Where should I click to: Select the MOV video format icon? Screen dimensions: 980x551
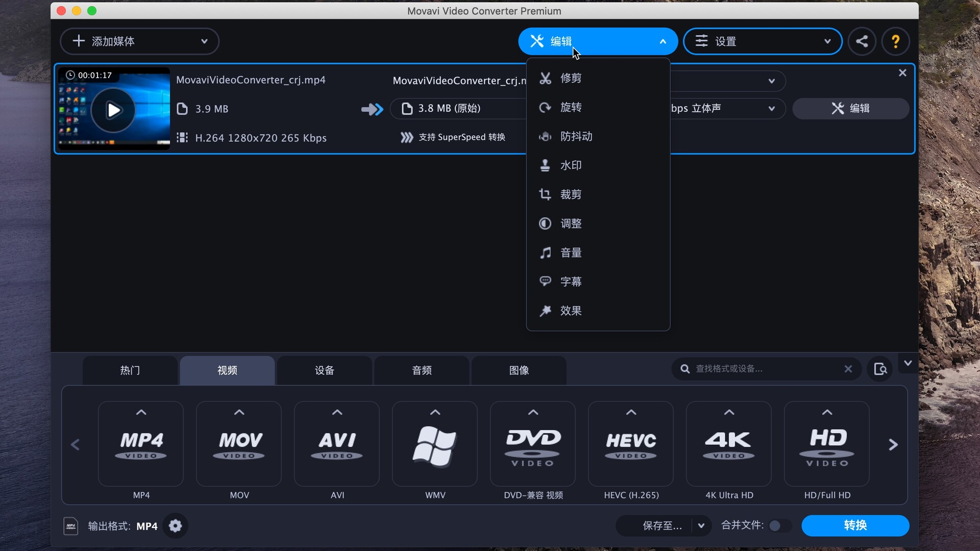(239, 444)
